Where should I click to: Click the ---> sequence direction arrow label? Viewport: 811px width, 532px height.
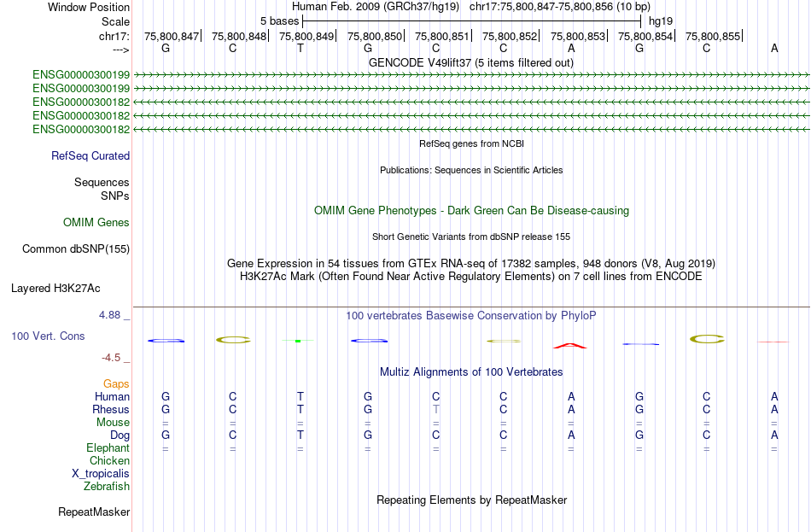pos(120,50)
